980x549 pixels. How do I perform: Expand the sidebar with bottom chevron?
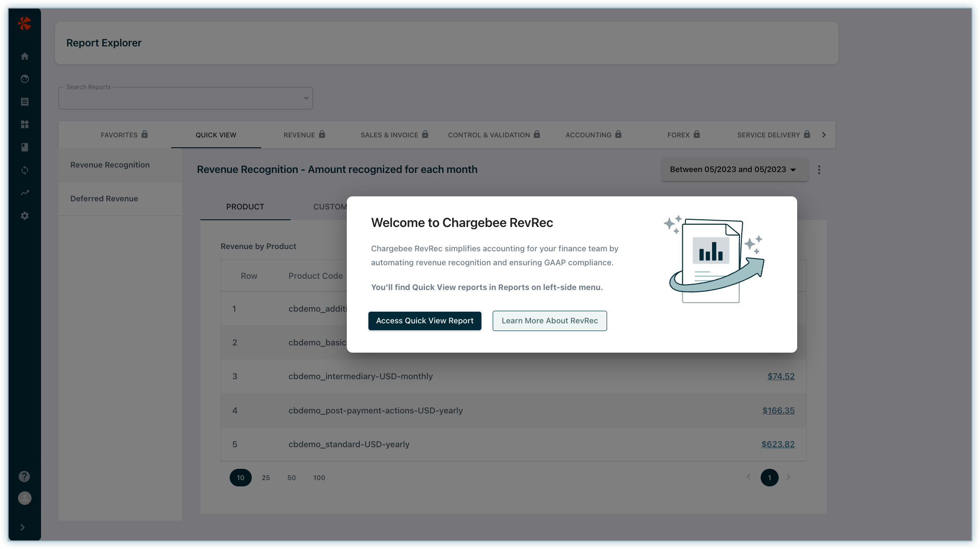coord(23,527)
